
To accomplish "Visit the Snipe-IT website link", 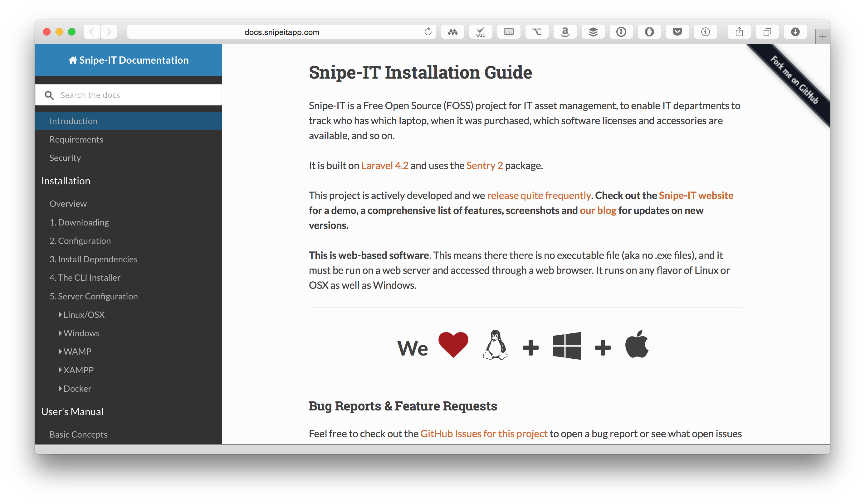I will (x=696, y=195).
